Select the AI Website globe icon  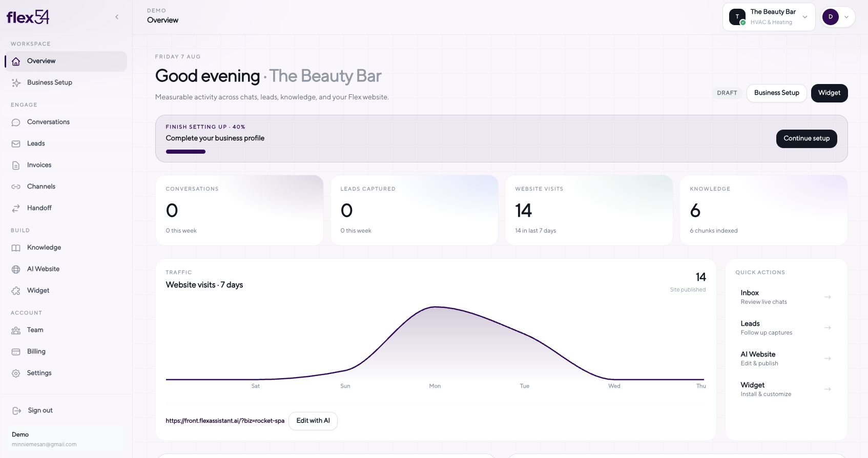[16, 269]
